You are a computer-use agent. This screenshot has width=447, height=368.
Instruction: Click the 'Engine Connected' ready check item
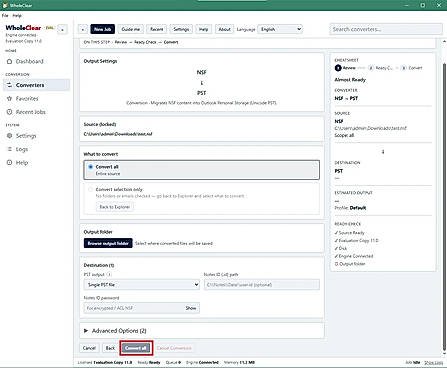click(354, 256)
